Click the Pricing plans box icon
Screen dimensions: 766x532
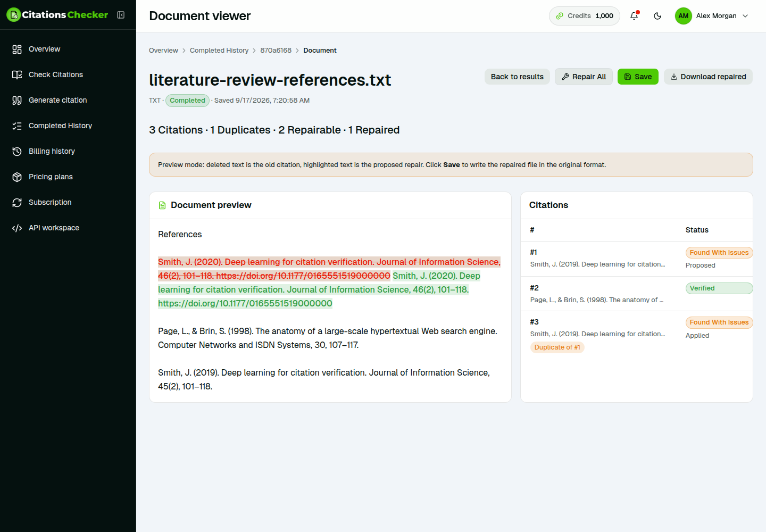17,177
